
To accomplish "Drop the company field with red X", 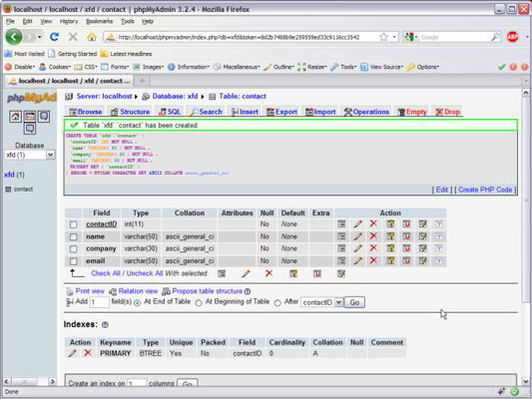I will [373, 248].
